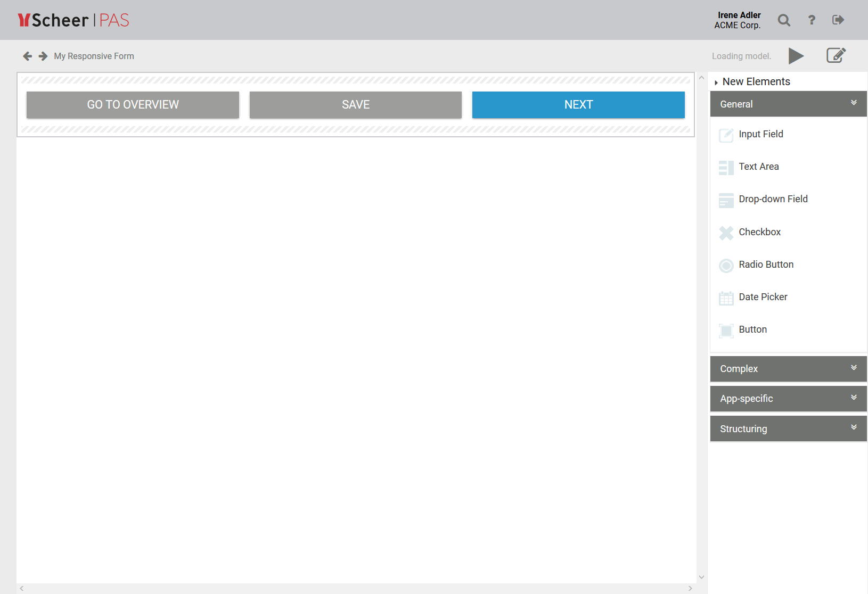Open the help question mark icon
Viewport: 868px width, 594px height.
tap(811, 20)
